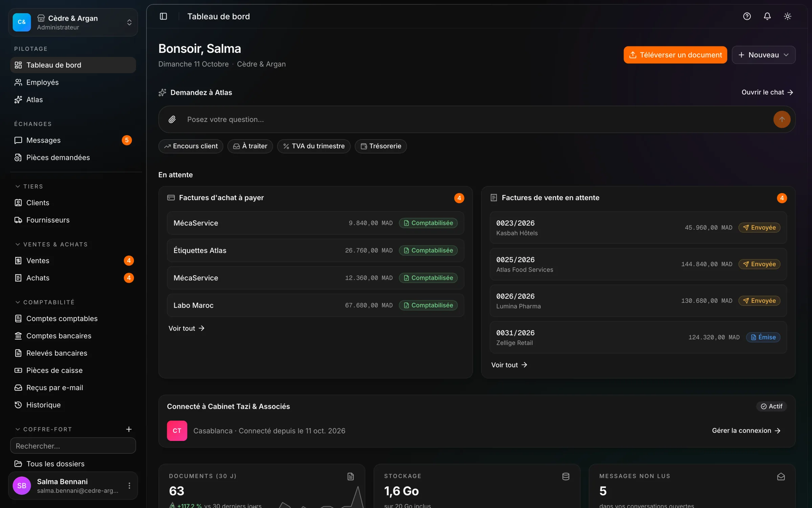This screenshot has width=812, height=508.
Task: Open Étiquettes Atlas purchase invoice
Action: pyautogui.click(x=315, y=250)
